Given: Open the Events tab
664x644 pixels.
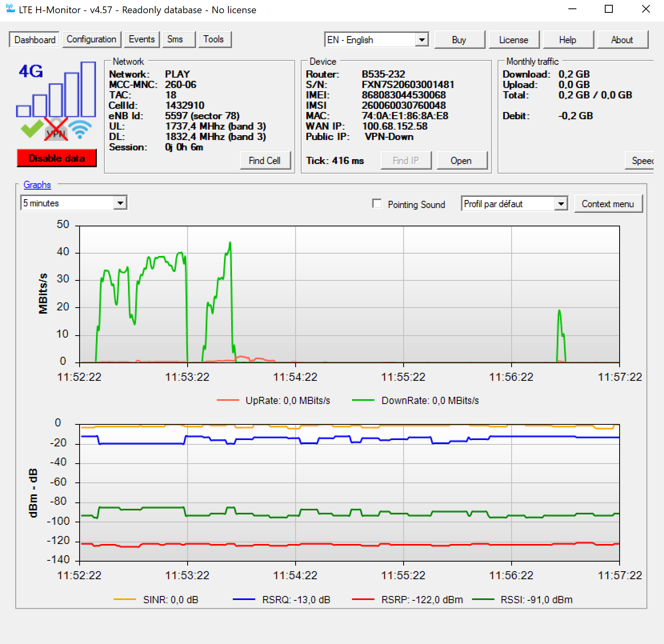Looking at the screenshot, I should (x=142, y=39).
